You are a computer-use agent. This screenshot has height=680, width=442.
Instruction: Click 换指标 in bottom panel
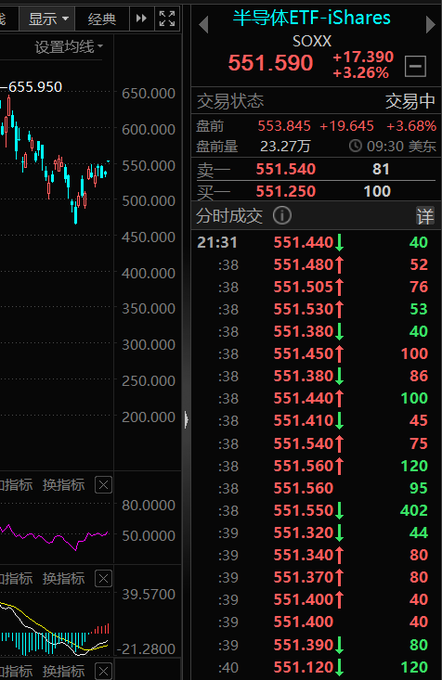pos(63,671)
